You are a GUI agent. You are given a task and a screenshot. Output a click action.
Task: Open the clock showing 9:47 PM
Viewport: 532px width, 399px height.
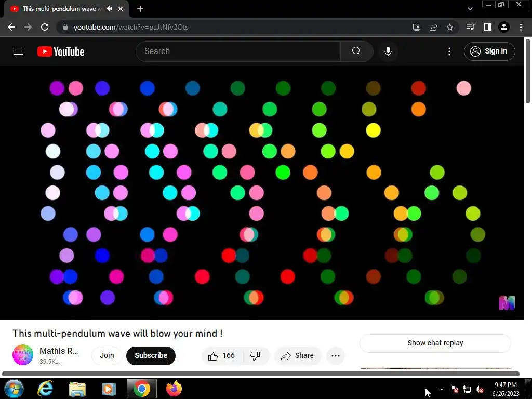coord(506,389)
